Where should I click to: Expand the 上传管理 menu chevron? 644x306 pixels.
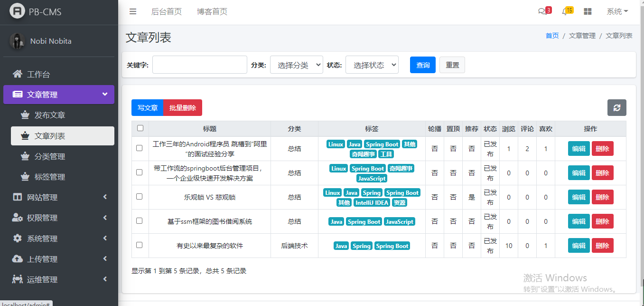coord(105,258)
